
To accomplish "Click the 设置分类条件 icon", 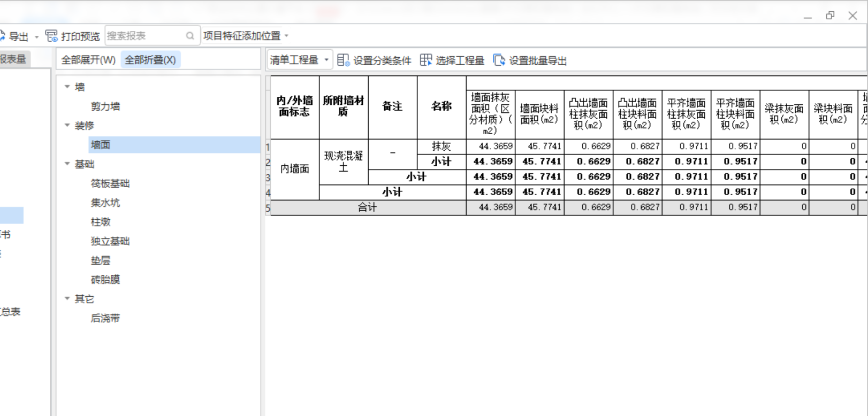I will coord(344,60).
